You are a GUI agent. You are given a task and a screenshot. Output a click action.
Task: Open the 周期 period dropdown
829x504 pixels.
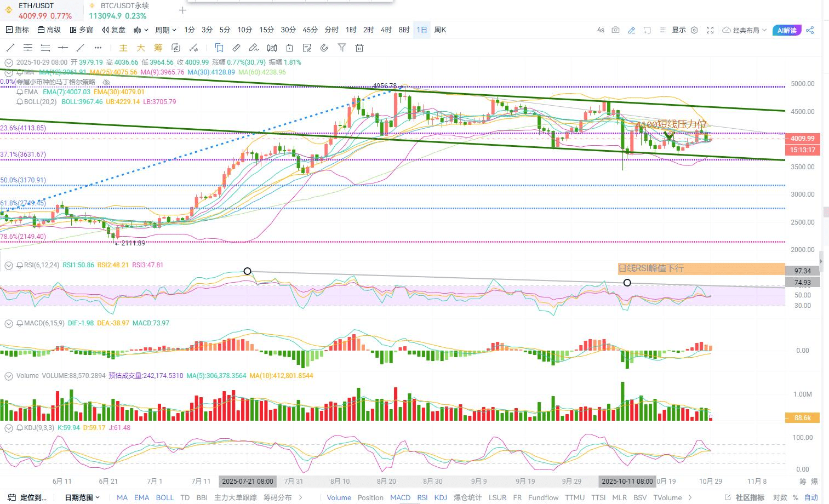165,30
